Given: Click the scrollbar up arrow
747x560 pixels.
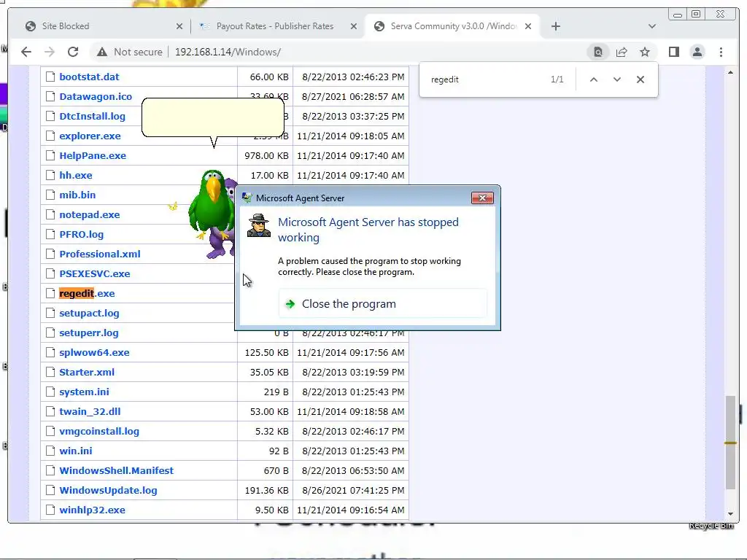Looking at the screenshot, I should point(730,72).
